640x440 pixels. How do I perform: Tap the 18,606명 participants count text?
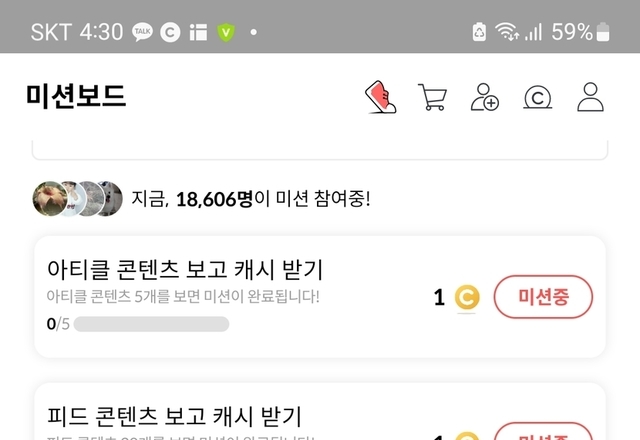tap(215, 199)
